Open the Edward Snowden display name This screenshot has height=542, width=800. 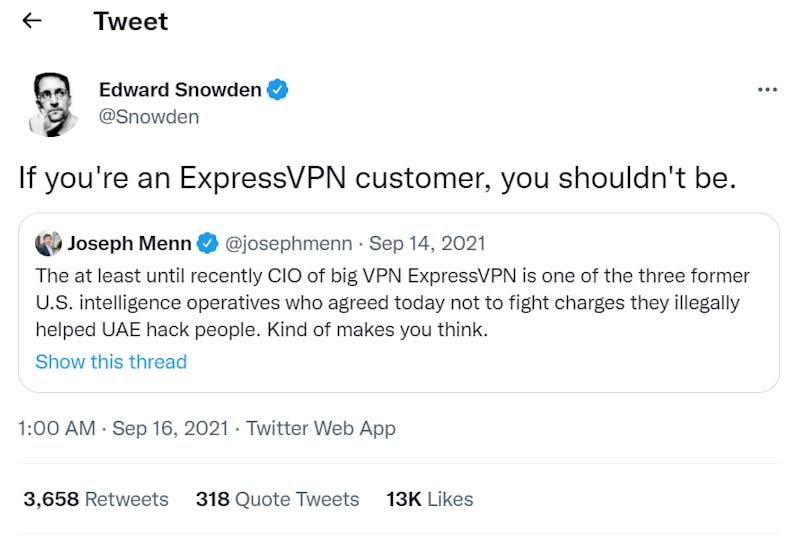(x=180, y=90)
